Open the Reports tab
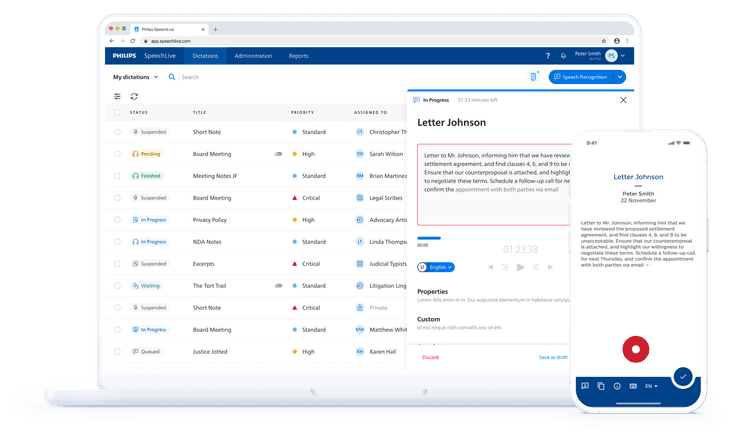The width and height of the screenshot is (750, 435). coord(298,56)
